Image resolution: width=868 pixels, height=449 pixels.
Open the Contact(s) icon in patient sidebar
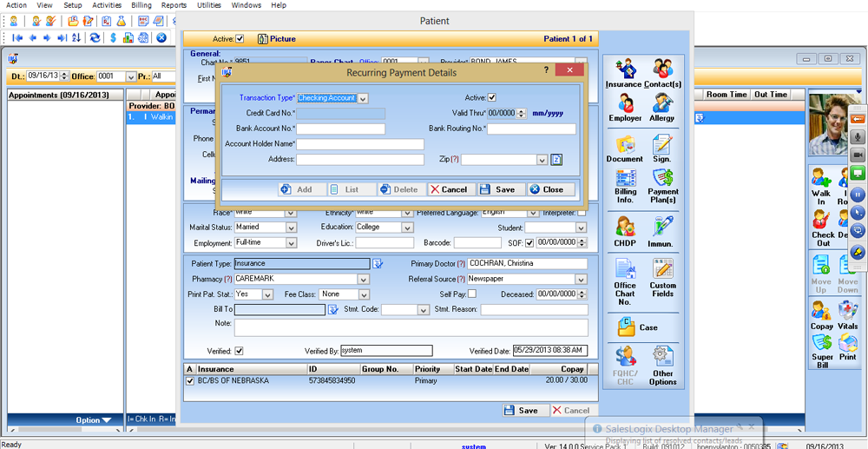(662, 74)
